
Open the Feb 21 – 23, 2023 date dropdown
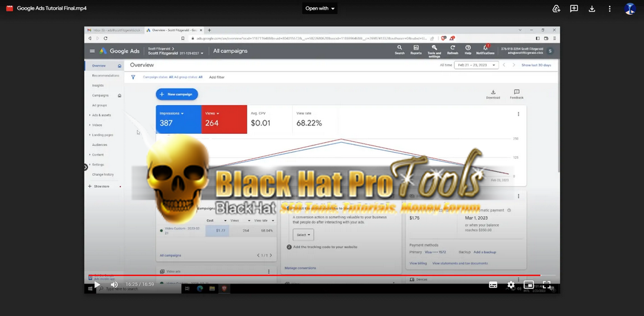pos(476,65)
